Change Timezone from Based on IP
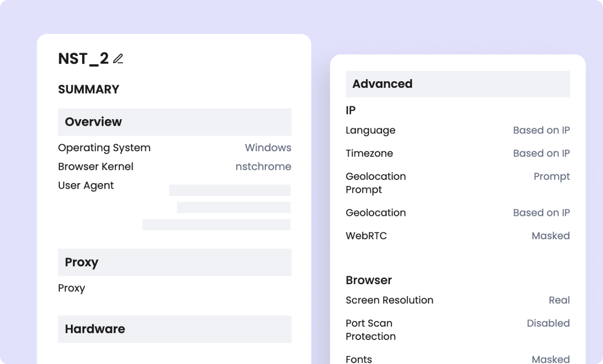Screen dimensions: 603x364 point(541,153)
